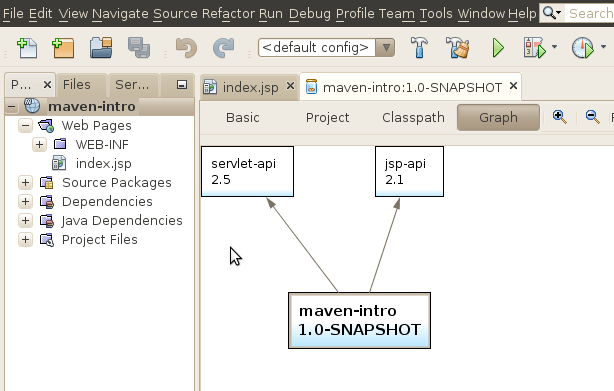This screenshot has width=614, height=391.
Task: Minimize the Projects panel group
Action: (x=182, y=85)
